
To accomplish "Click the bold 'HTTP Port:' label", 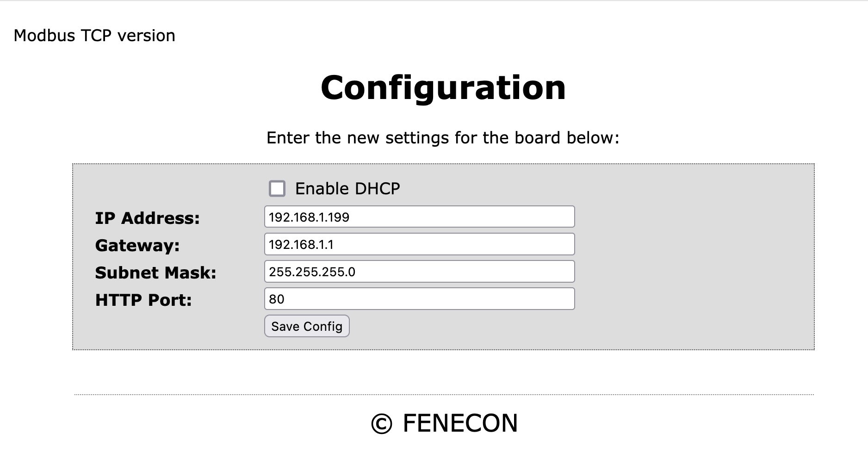I will (143, 300).
